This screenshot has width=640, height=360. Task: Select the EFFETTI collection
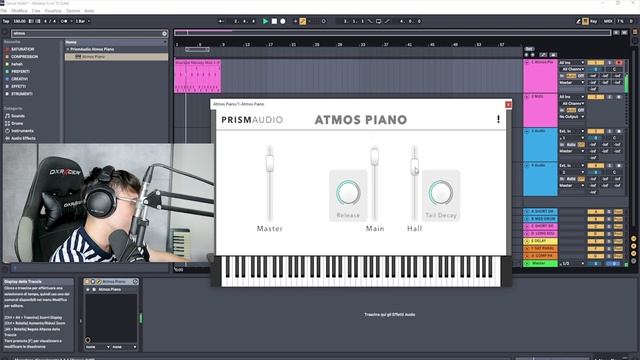(18, 86)
